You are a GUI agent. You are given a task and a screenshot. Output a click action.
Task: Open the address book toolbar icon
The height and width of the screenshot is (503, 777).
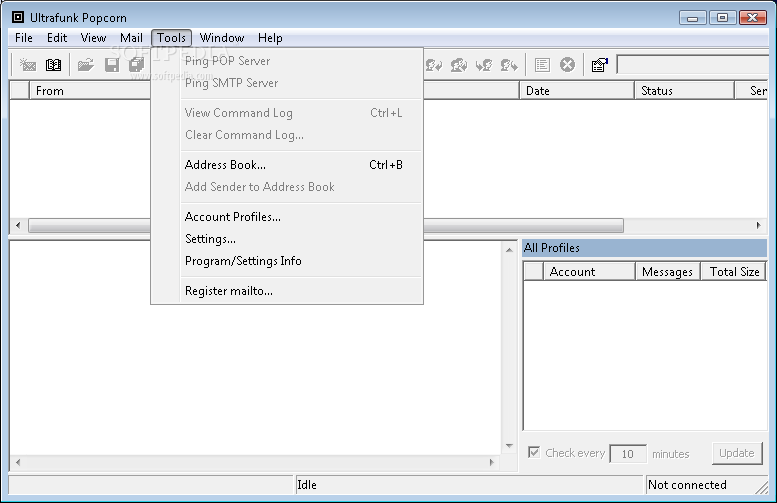pos(54,65)
